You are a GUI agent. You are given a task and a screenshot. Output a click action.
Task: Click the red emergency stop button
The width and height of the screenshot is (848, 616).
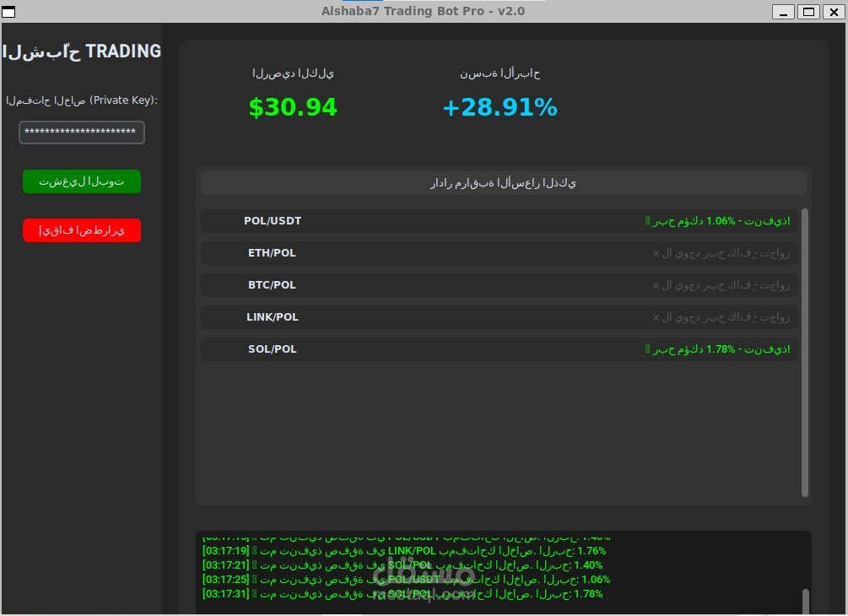[x=82, y=230]
